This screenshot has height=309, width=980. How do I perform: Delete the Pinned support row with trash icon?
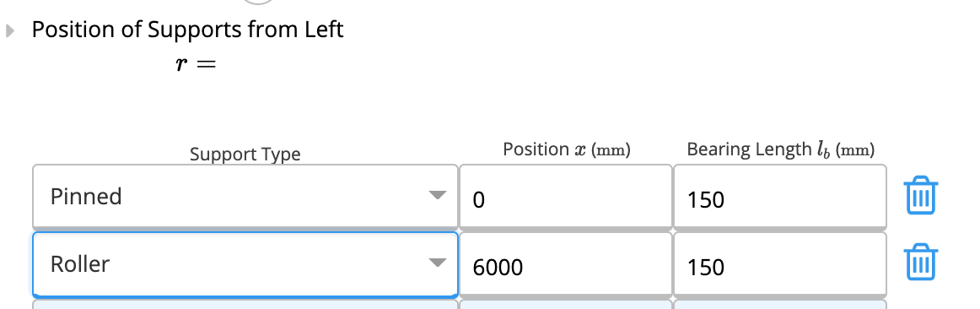pos(921,195)
